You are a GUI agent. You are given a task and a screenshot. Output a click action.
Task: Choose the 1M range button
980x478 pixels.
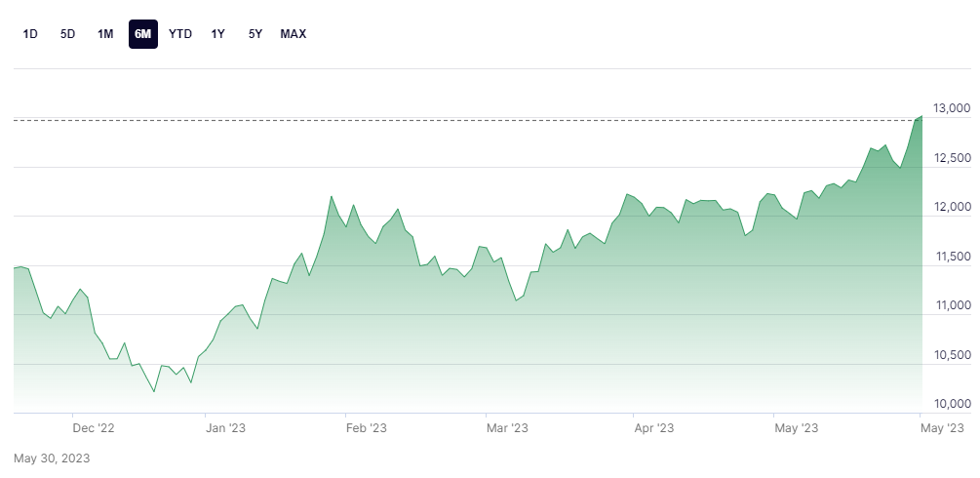(105, 34)
